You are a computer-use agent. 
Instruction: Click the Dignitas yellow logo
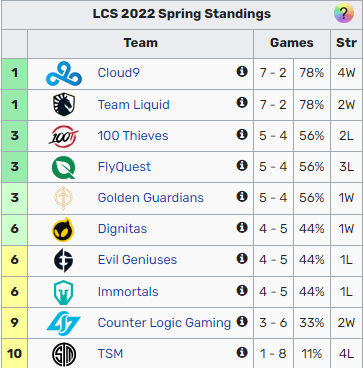(x=63, y=229)
